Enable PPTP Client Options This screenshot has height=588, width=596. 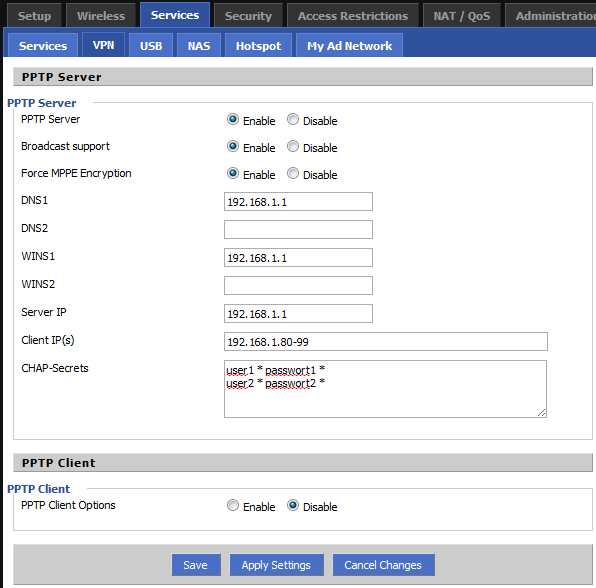click(233, 506)
